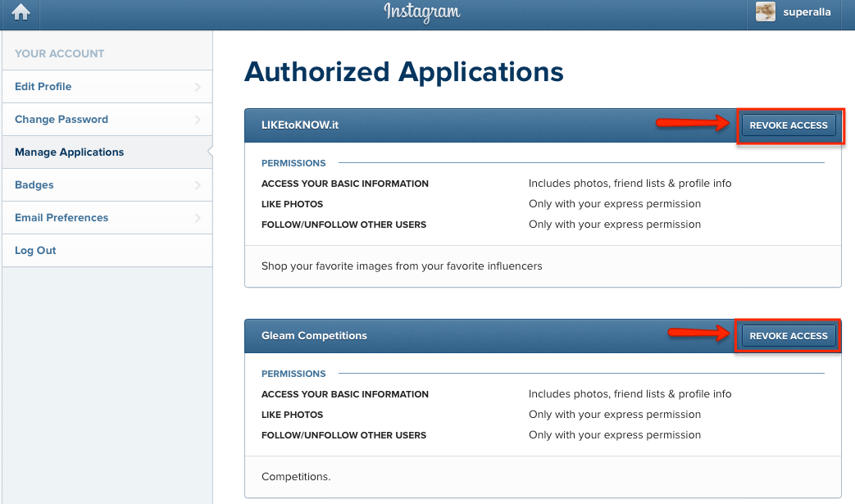
Task: Click the YOUR ACCOUNT sidebar header
Action: [x=60, y=54]
